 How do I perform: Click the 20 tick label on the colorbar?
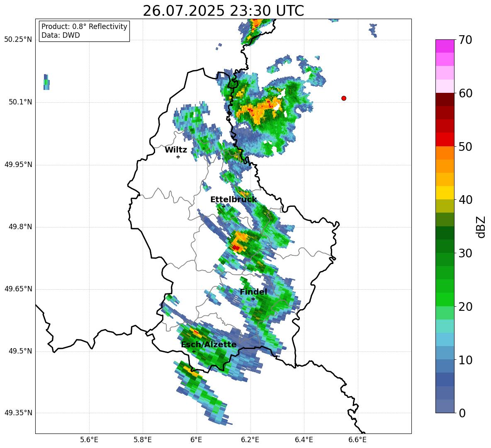[465, 307]
